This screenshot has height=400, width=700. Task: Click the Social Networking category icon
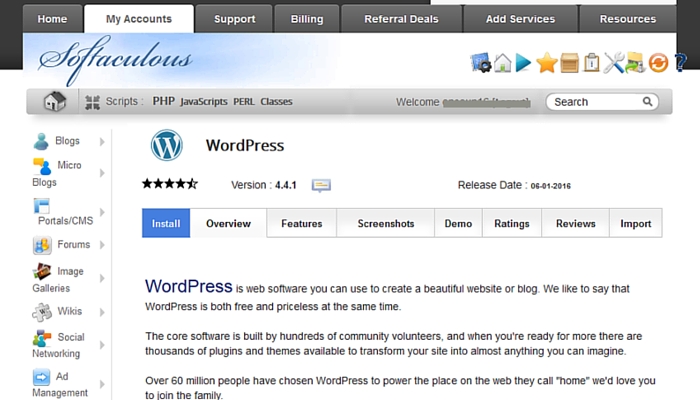tap(42, 338)
